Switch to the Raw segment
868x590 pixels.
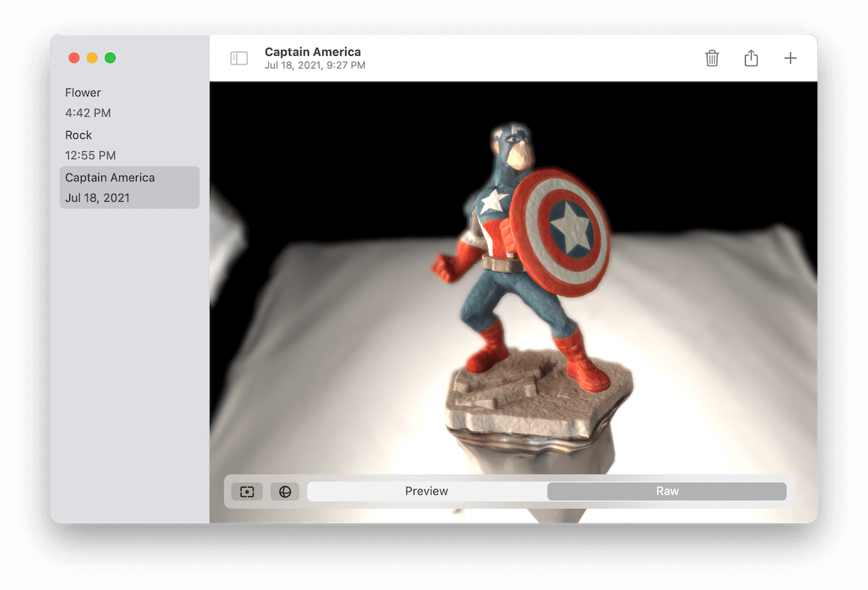coord(667,492)
